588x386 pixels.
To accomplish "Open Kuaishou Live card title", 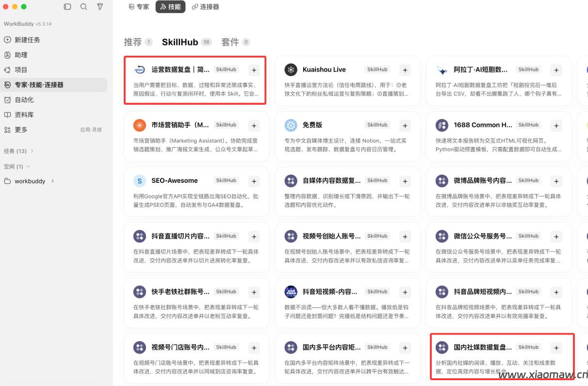I will pyautogui.click(x=324, y=70).
